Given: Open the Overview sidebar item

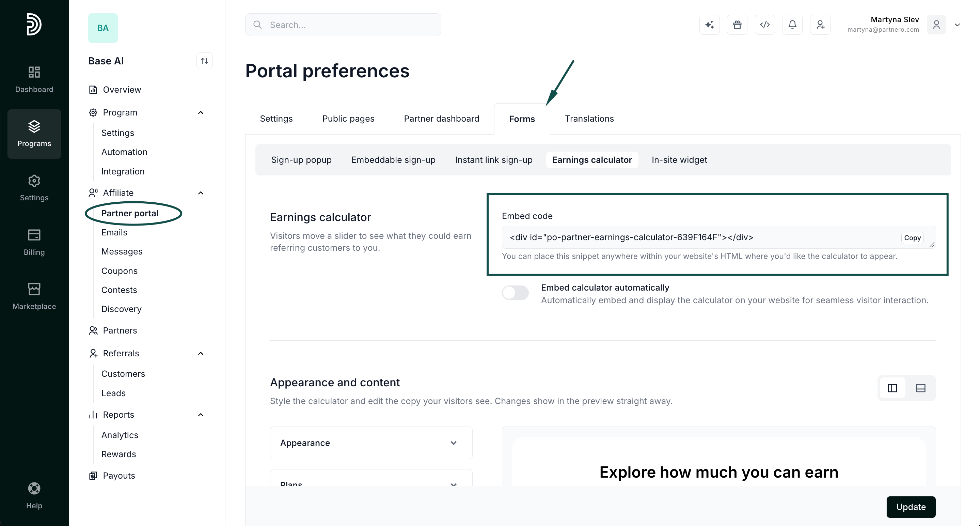Looking at the screenshot, I should 122,90.
